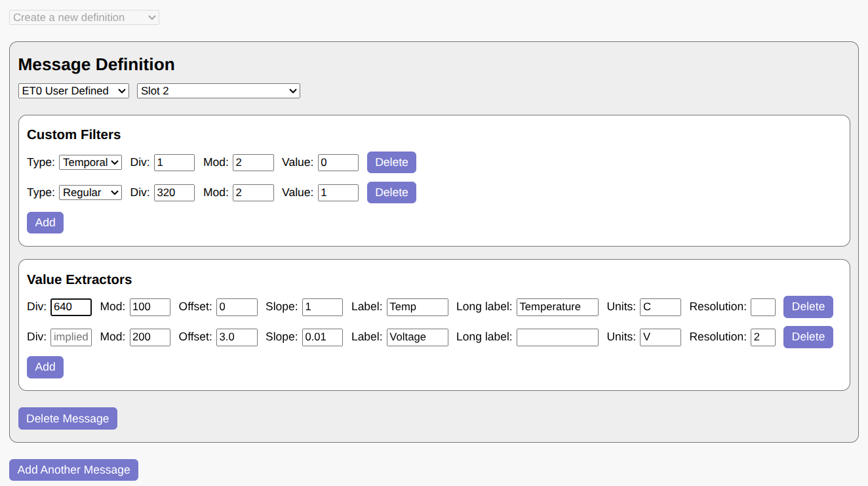The height and width of the screenshot is (486, 868).
Task: Click the implied Div field for Voltage
Action: point(71,337)
